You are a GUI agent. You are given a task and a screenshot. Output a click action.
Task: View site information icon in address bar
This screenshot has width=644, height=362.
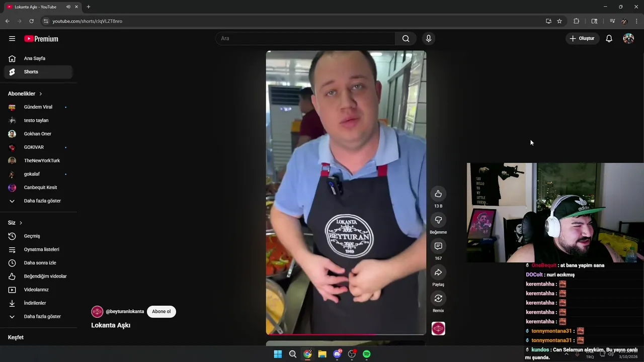click(x=46, y=21)
